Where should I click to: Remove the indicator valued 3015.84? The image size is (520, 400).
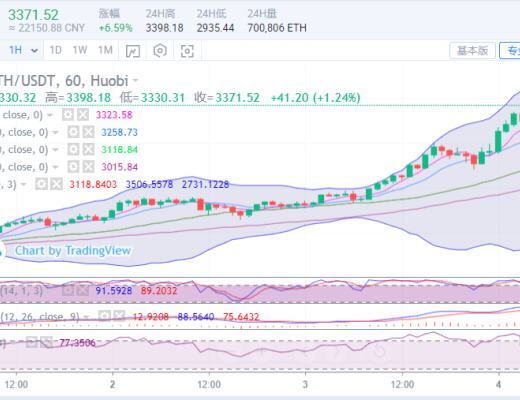click(88, 167)
